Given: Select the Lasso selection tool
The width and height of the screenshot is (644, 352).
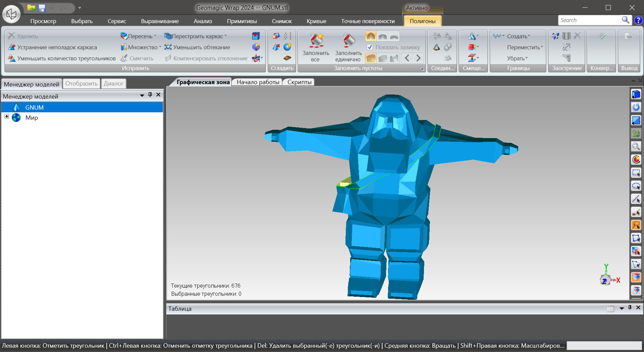Looking at the screenshot, I should (636, 225).
